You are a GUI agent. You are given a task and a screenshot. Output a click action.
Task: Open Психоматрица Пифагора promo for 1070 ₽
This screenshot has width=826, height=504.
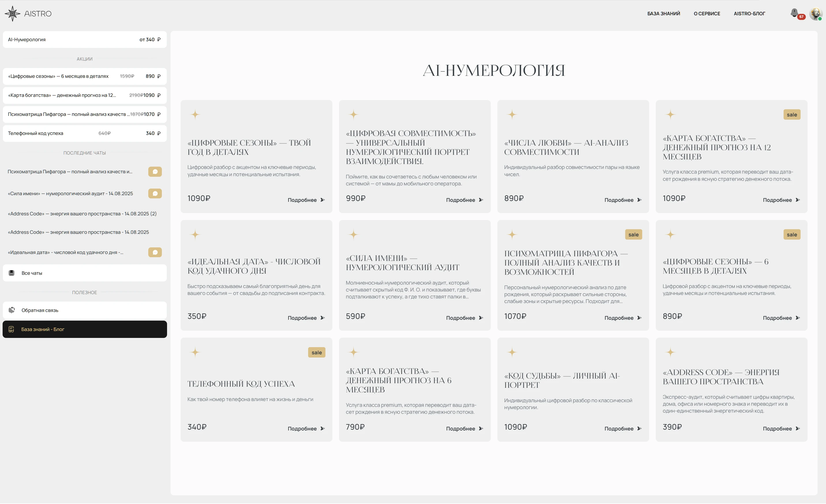(x=85, y=114)
